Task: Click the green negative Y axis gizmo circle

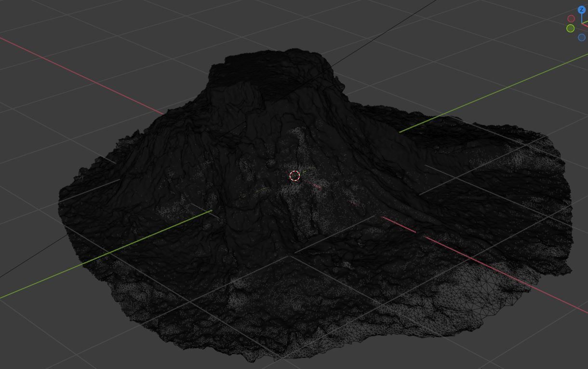Action: coord(571,28)
